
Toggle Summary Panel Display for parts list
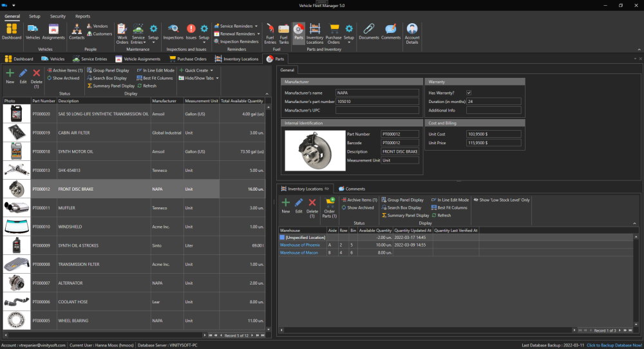click(x=111, y=86)
